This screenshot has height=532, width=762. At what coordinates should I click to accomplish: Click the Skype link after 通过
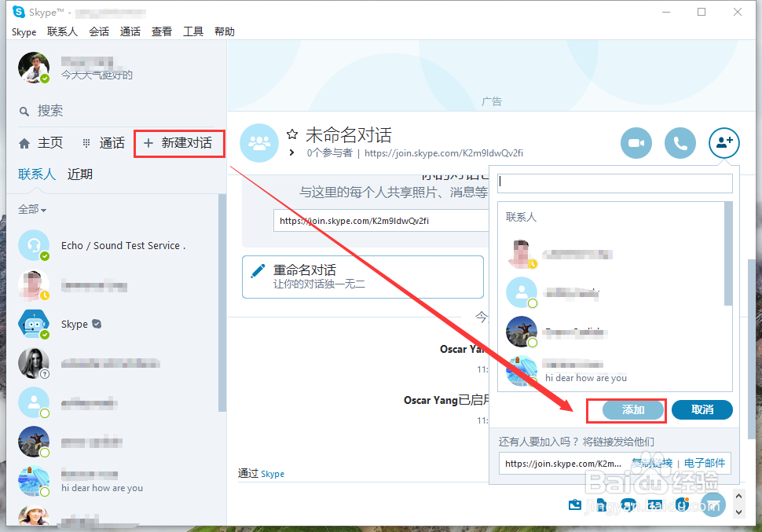273,474
